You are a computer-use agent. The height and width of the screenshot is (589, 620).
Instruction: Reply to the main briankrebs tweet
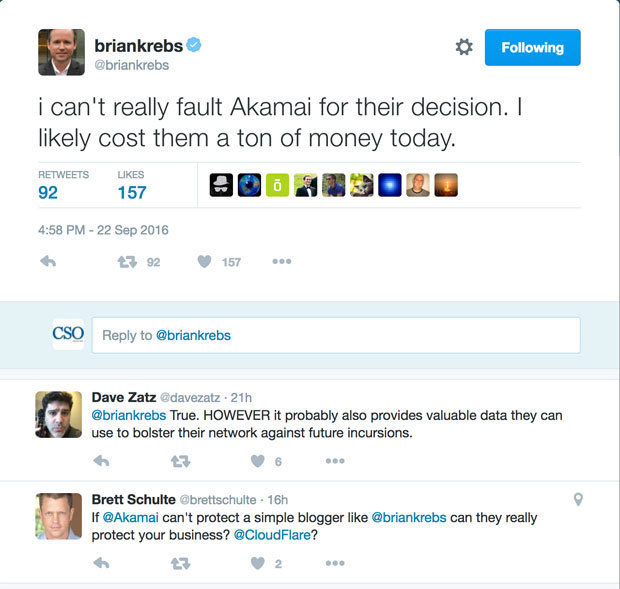tap(48, 262)
